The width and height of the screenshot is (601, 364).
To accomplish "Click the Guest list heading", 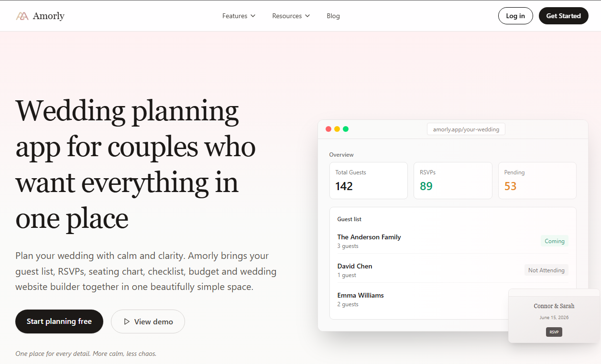I will coord(350,219).
